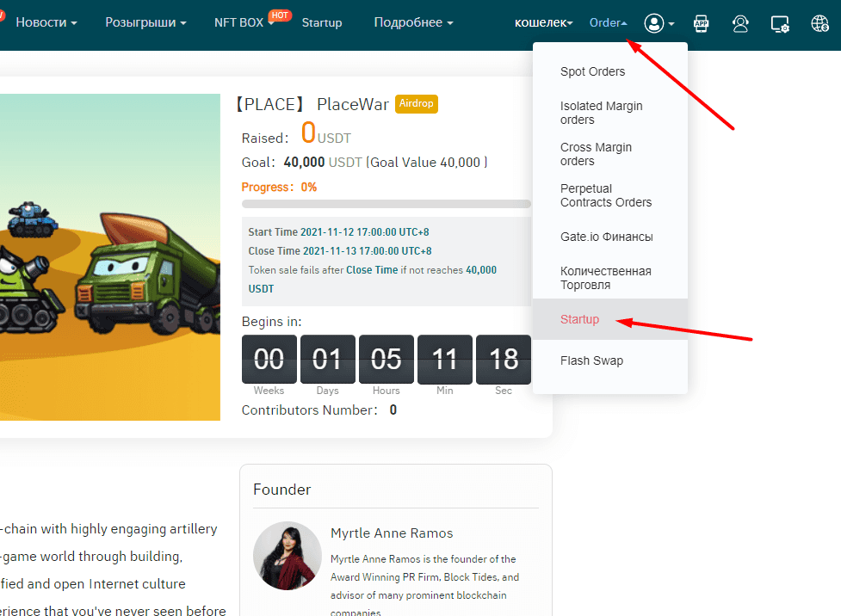This screenshot has height=616, width=841.
Task: Expand the Новости dropdown menu
Action: [46, 22]
